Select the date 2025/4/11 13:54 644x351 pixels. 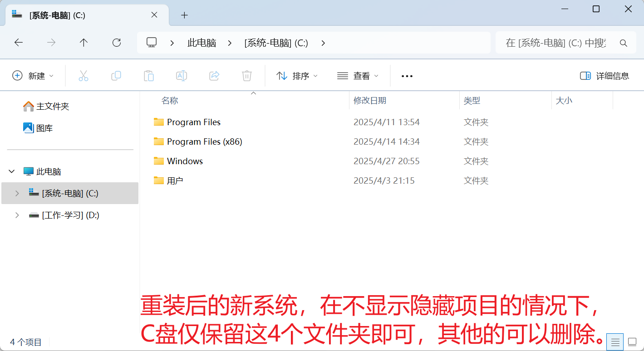pyautogui.click(x=387, y=122)
